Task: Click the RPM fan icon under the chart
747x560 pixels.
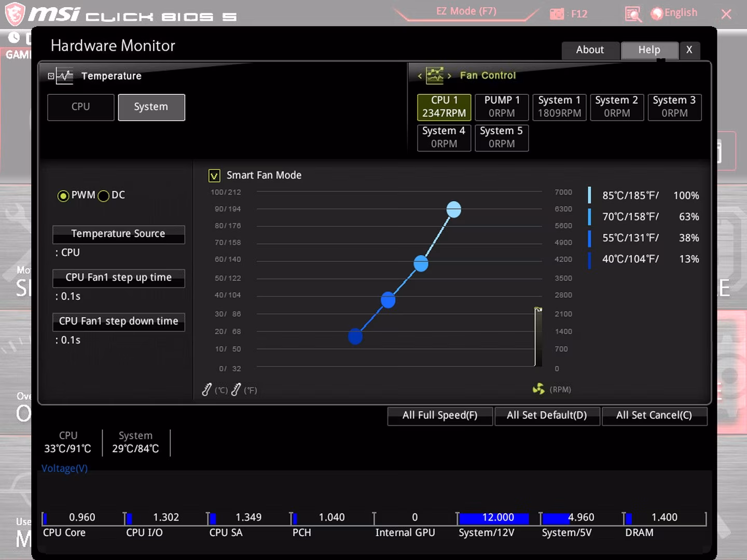Action: (538, 389)
